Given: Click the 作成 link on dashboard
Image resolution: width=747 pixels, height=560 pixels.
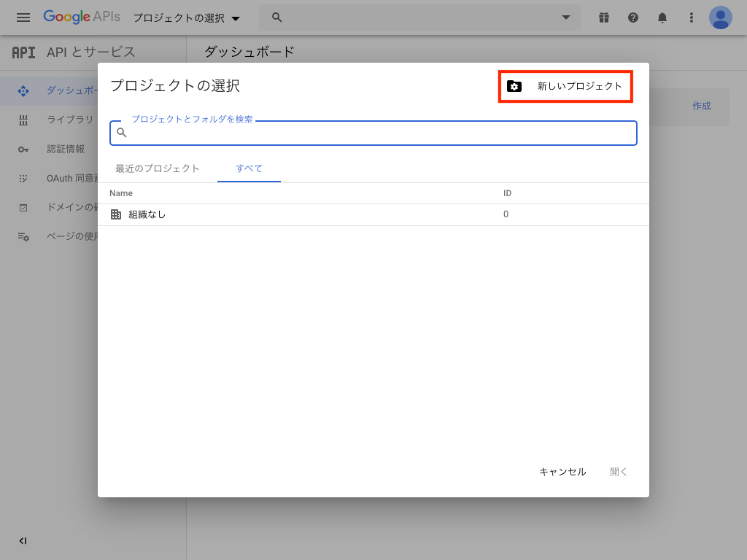Looking at the screenshot, I should pos(701,106).
